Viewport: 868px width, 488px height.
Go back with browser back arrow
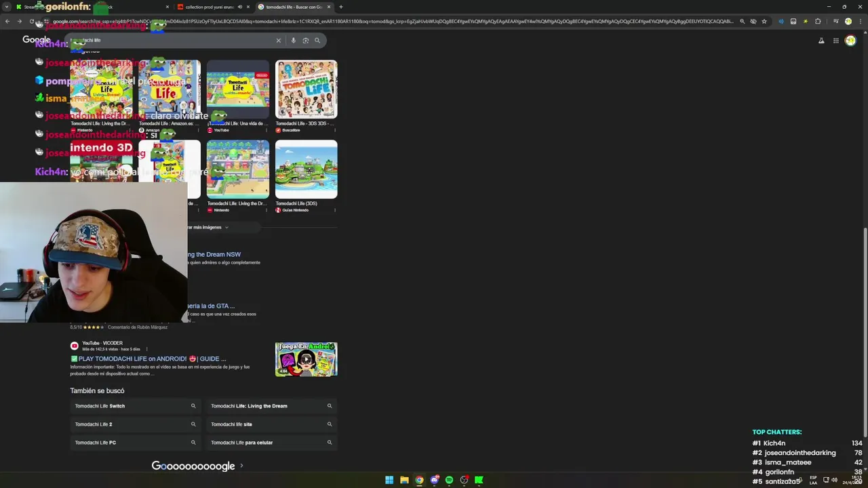7,21
